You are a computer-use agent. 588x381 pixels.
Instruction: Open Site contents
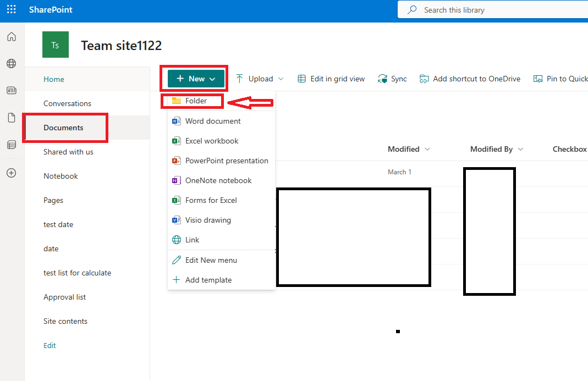pos(65,321)
